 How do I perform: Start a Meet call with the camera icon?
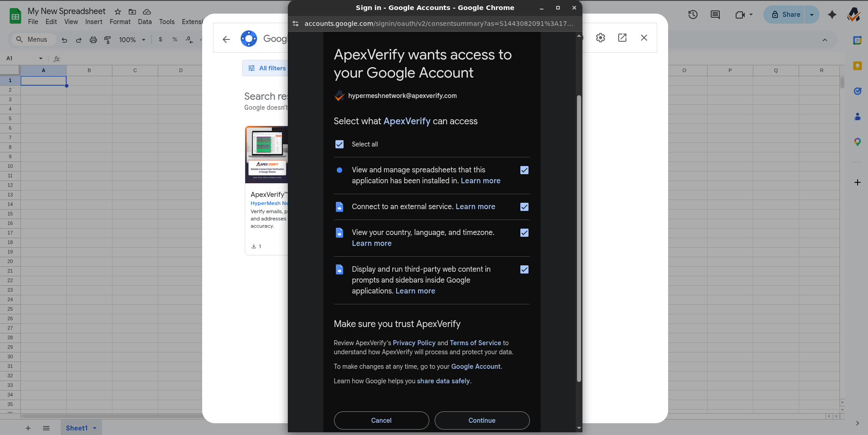coord(740,15)
